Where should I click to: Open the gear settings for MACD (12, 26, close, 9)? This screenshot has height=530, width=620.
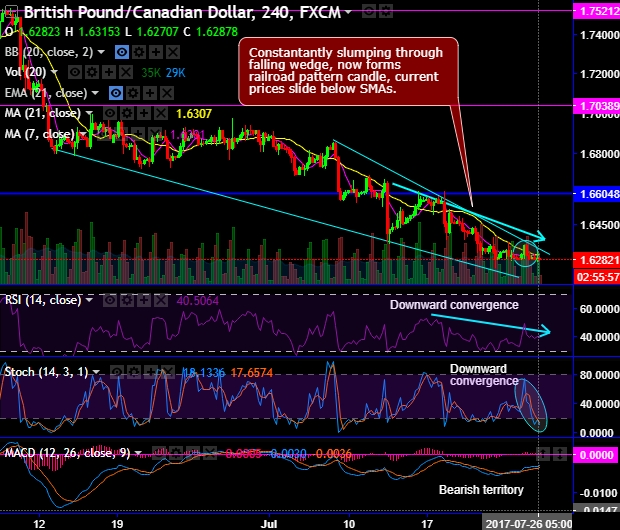coord(176,453)
